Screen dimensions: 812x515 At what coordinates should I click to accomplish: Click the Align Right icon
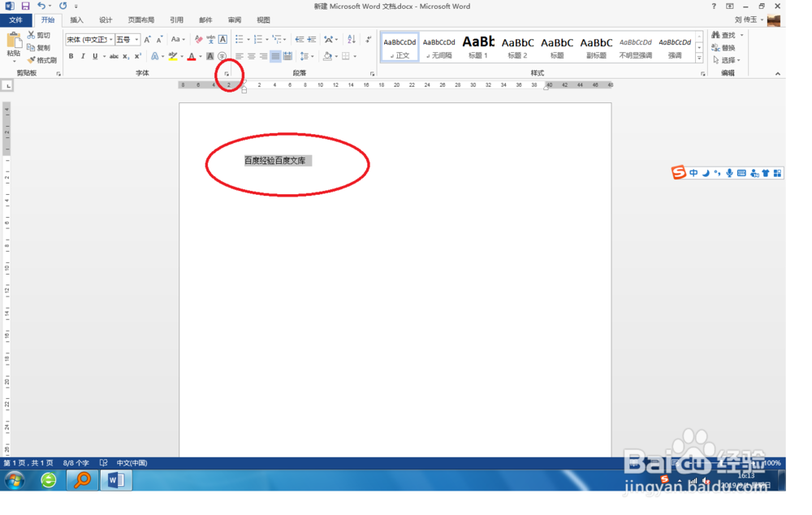coord(264,56)
